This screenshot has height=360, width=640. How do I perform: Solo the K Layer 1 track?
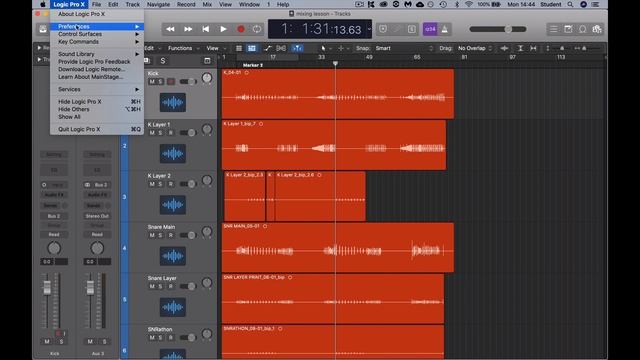pos(160,133)
